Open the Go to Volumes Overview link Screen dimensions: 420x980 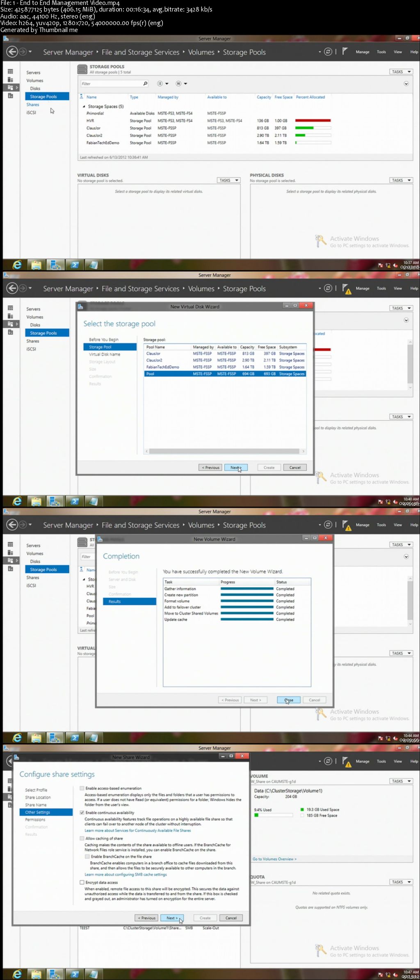tap(274, 859)
